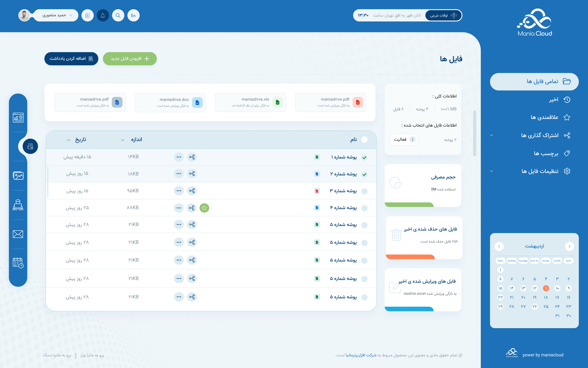Screen dimensions: 588x368
Task: Open more options for پوشه شماره ۳
Action: (x=179, y=191)
